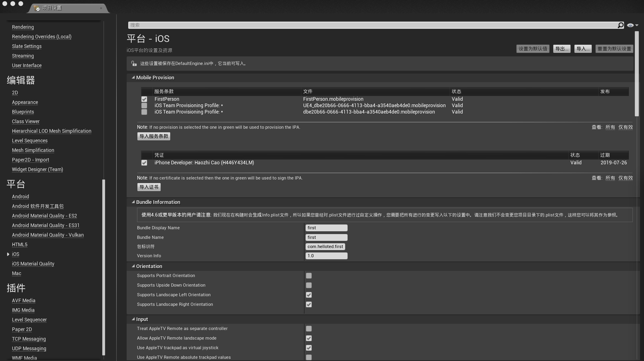Open Mac platform settings
The image size is (644, 361).
click(x=17, y=273)
